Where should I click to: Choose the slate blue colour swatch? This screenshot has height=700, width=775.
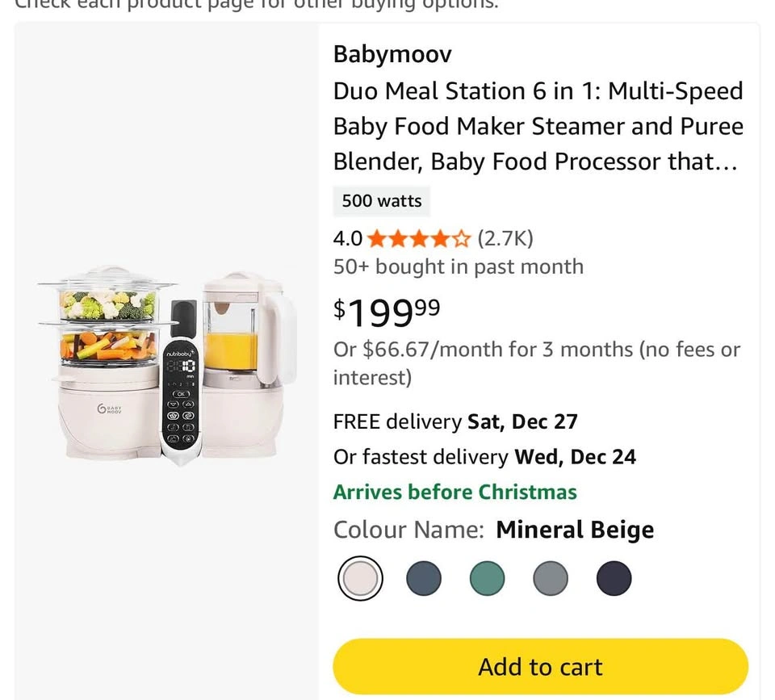pyautogui.click(x=424, y=579)
